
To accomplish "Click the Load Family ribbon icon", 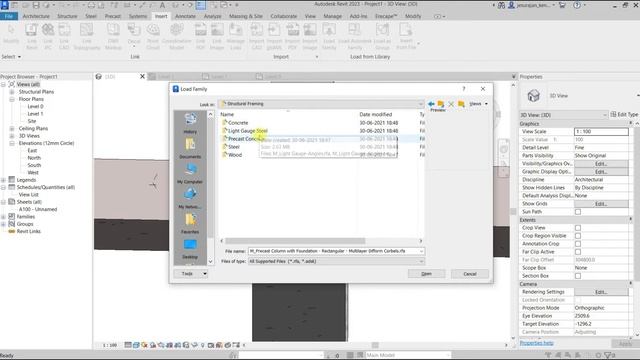I will (329, 36).
